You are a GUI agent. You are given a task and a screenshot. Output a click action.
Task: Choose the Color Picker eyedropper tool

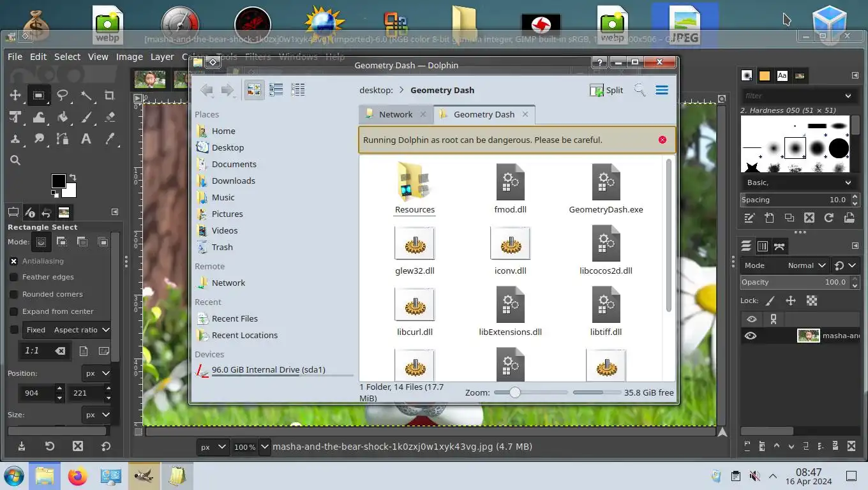tap(109, 138)
